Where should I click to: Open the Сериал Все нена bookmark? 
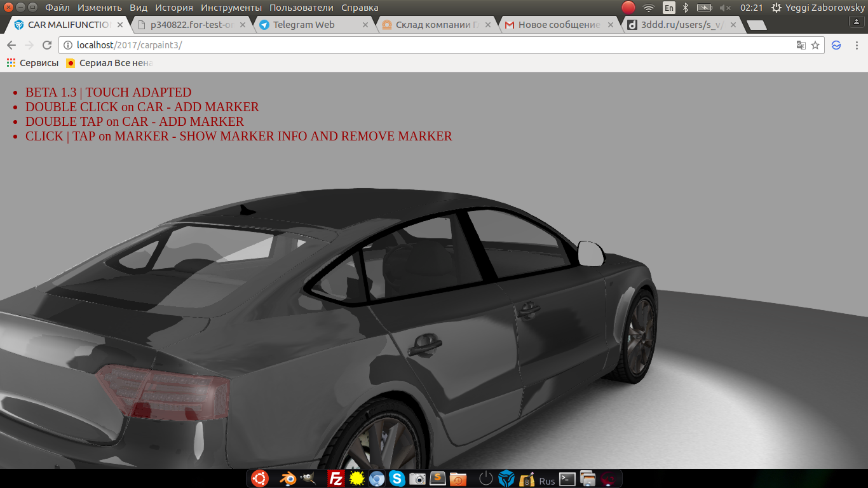tap(110, 63)
